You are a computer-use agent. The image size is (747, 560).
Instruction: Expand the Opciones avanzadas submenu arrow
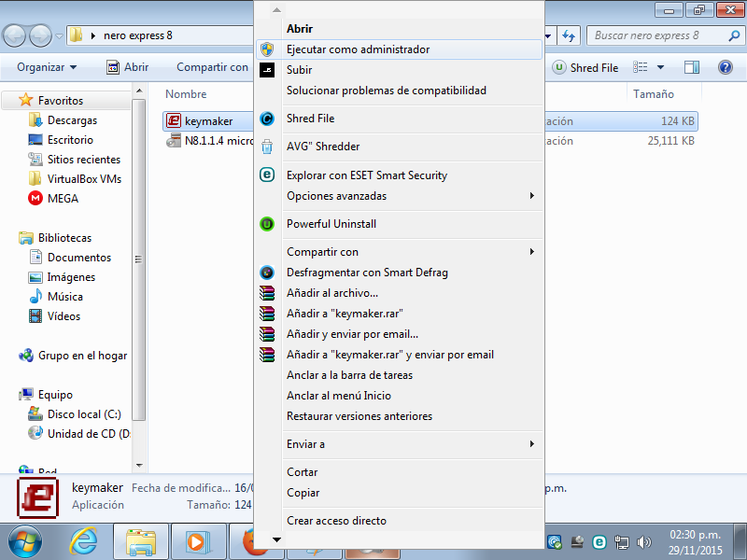[x=531, y=196]
